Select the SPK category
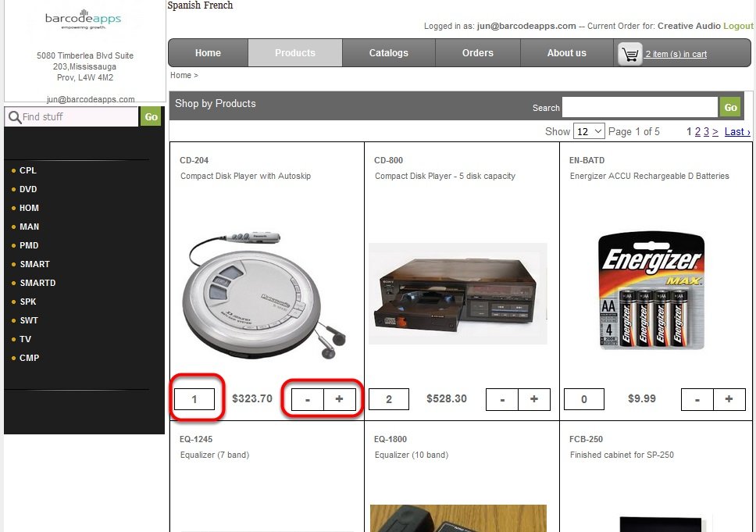 pos(28,302)
